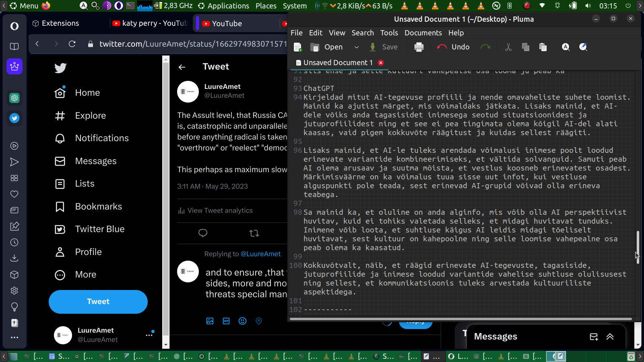Screen dimensions: 644x362
Task: Switch to the katy perry YouTube tab
Action: [x=150, y=23]
